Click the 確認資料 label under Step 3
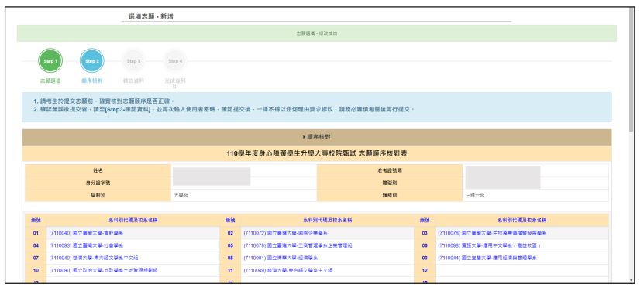 pos(133,80)
